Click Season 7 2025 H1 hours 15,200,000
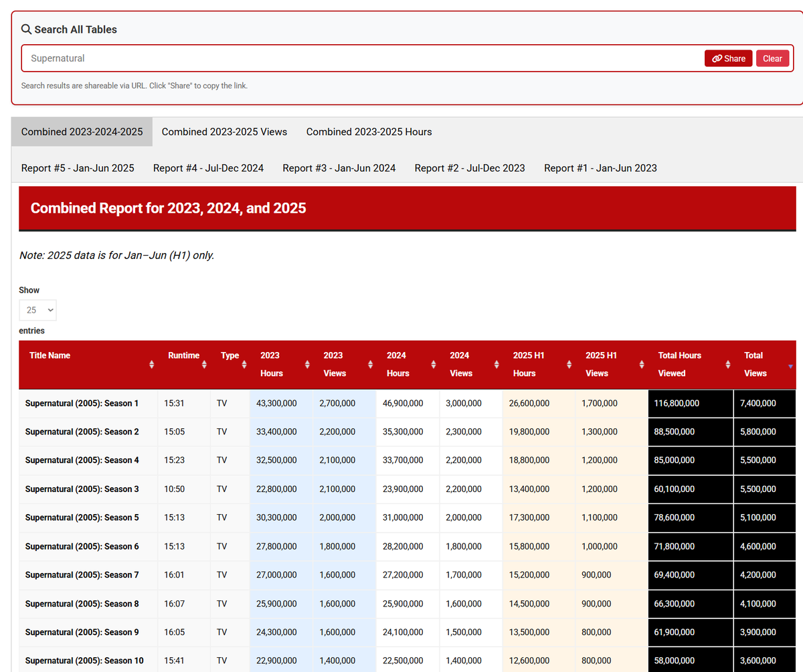The image size is (803, 672). tap(529, 575)
